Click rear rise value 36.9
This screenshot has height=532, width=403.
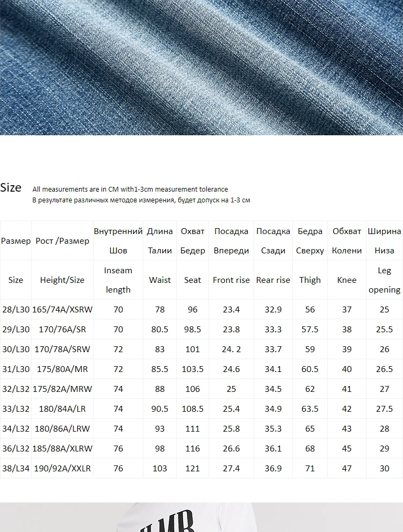tap(273, 468)
